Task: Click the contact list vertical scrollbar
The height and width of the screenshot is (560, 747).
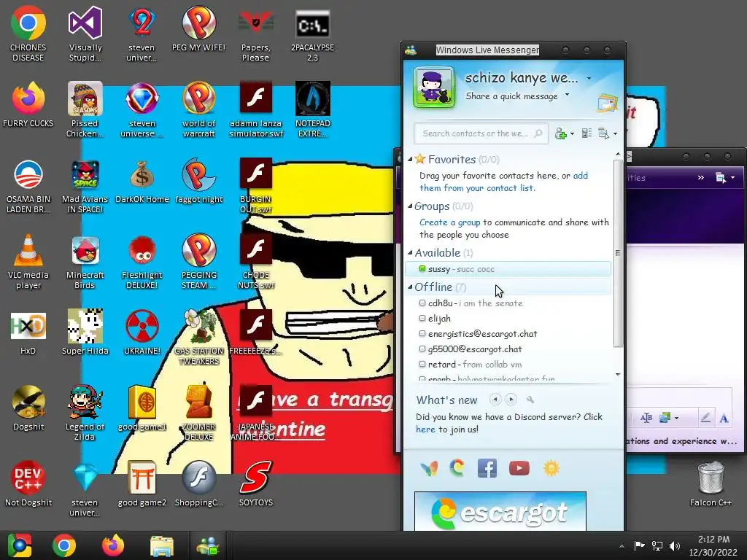Action: tap(618, 253)
